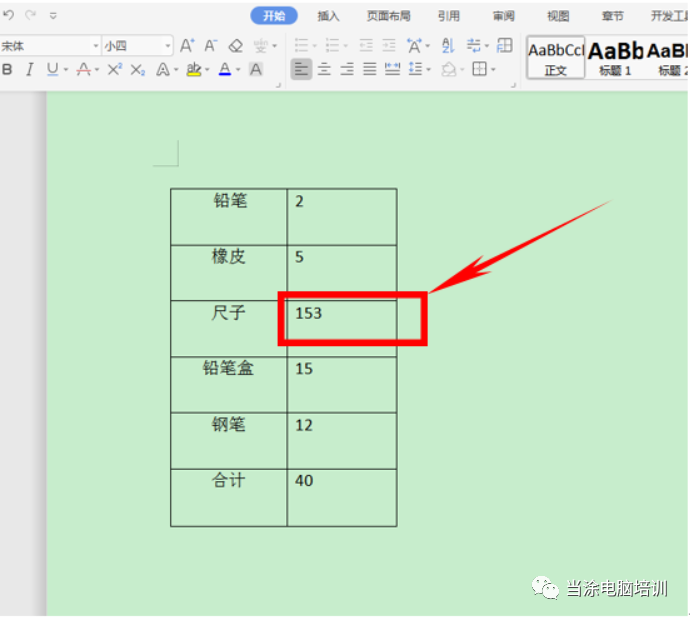The height and width of the screenshot is (620, 690).
Task: Click the cell containing 12
Action: [x=341, y=440]
